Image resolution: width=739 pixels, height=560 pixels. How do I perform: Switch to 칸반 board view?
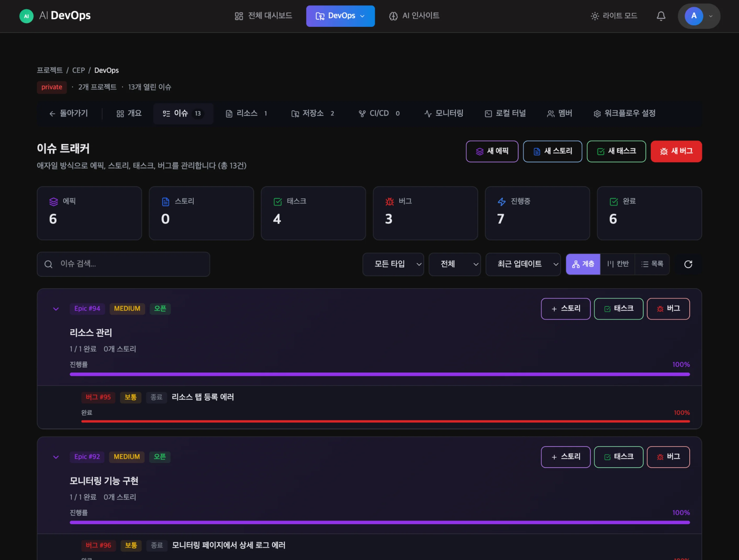[618, 264]
